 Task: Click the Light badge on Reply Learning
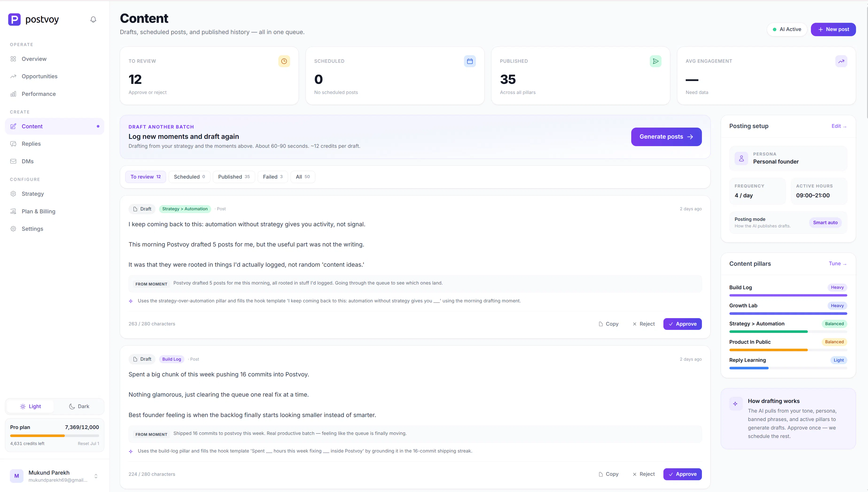pos(838,360)
